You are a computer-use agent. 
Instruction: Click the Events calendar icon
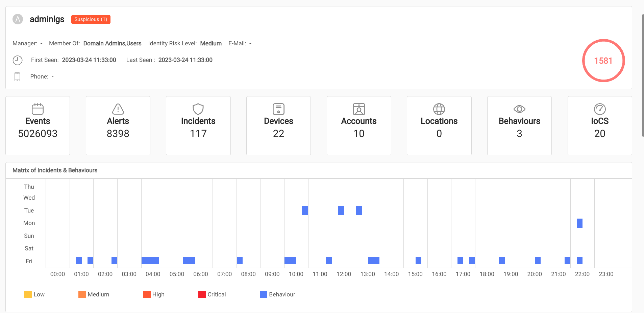pos(38,109)
